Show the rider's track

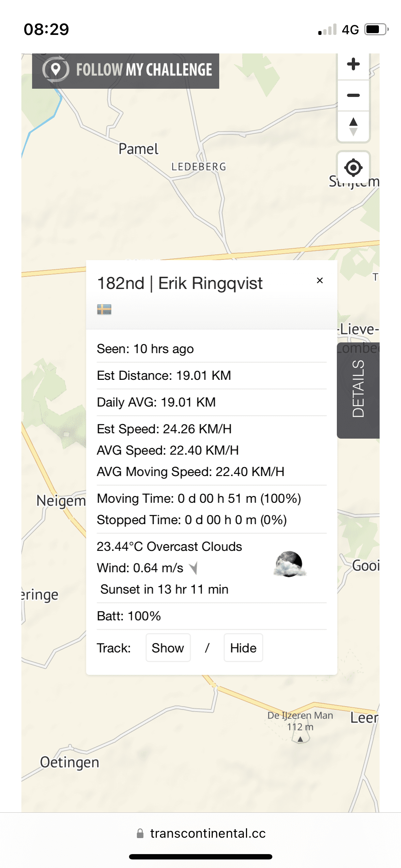tap(168, 648)
